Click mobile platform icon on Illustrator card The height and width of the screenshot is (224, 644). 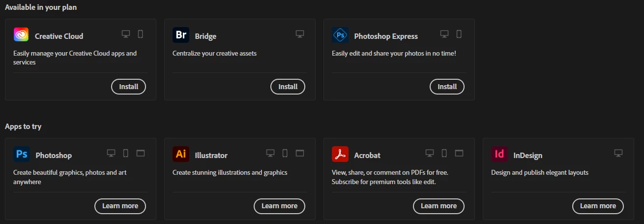pyautogui.click(x=285, y=153)
